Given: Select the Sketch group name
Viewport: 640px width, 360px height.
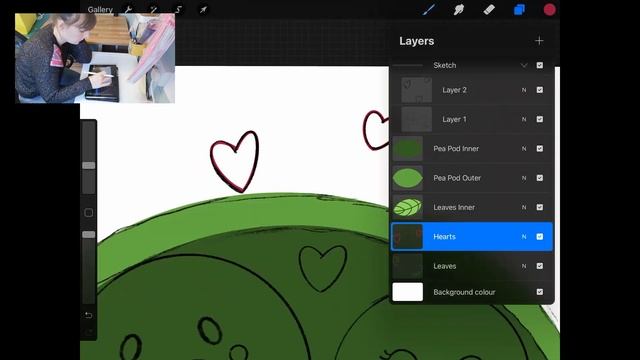Looking at the screenshot, I should 444,65.
